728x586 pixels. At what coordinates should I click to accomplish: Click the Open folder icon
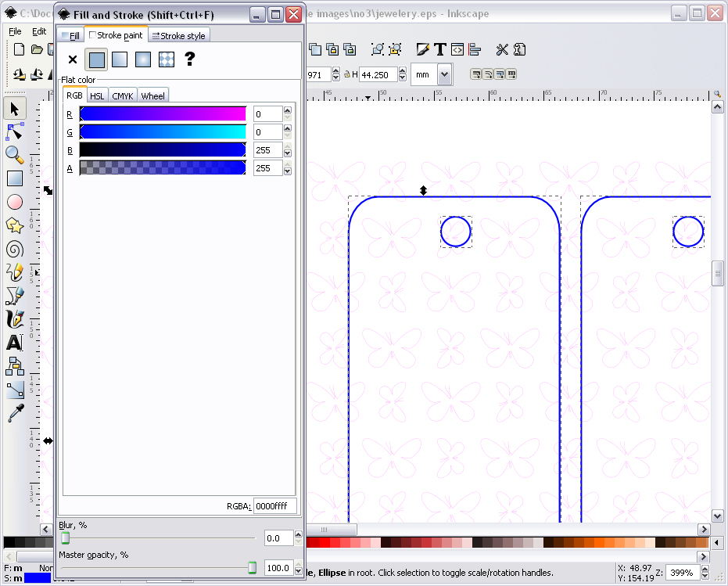[x=37, y=49]
